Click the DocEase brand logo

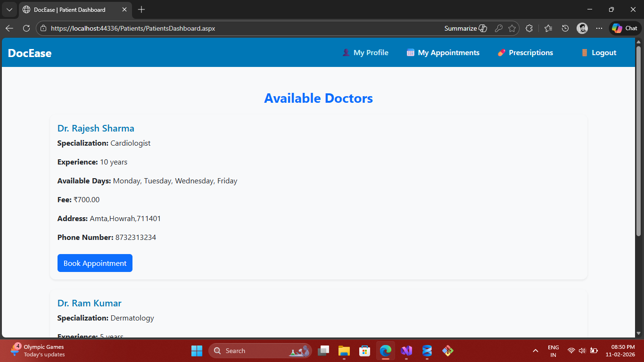click(x=30, y=53)
